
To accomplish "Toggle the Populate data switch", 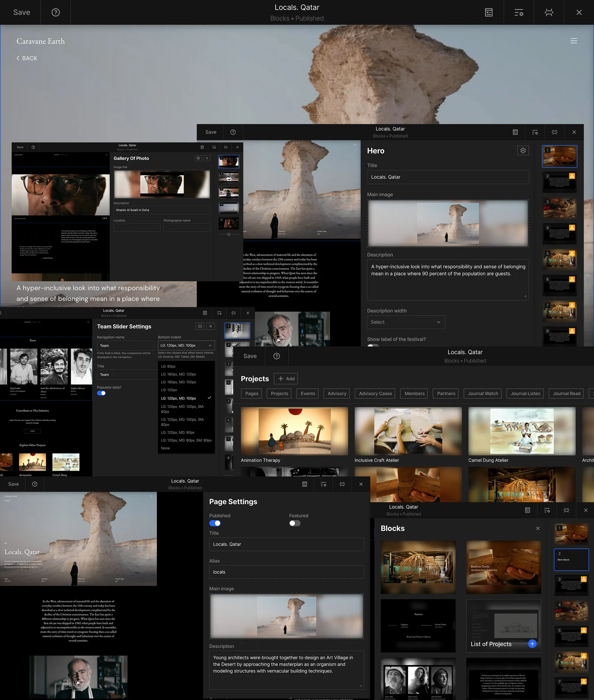I will [x=101, y=393].
